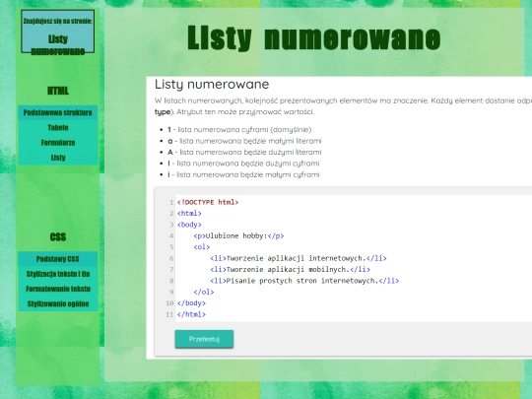
Task: Open Stylizacja tekstu i tła
Action: (x=58, y=274)
